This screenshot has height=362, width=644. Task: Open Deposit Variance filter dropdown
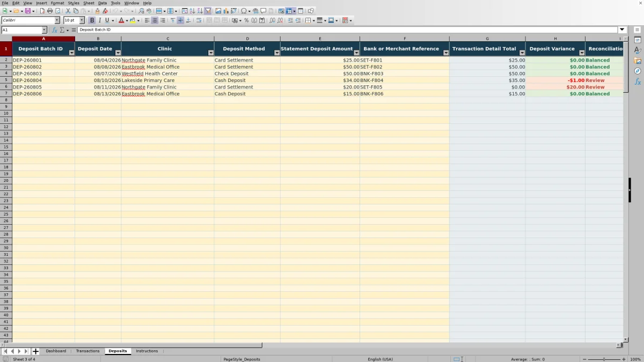582,53
